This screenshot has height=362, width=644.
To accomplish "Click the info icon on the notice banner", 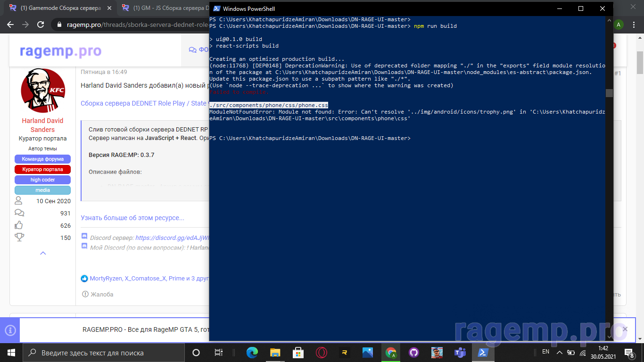I will (10, 330).
